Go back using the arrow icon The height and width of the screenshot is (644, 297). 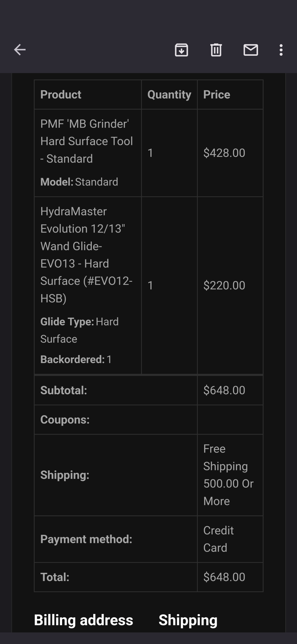[20, 50]
